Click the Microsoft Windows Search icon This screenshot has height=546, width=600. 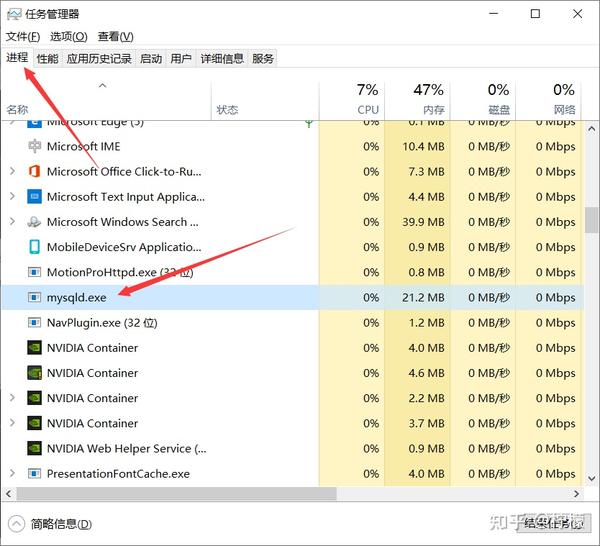[34, 222]
